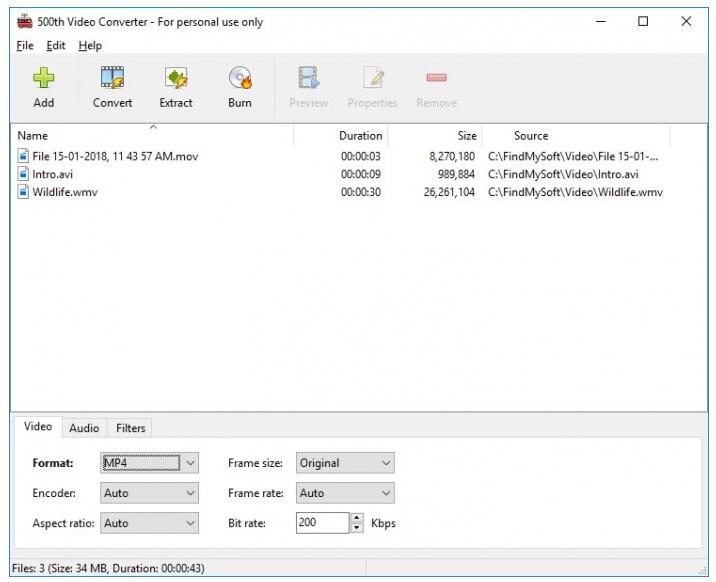The image size is (716, 582).
Task: Click the Preview toolbar icon
Action: click(308, 79)
